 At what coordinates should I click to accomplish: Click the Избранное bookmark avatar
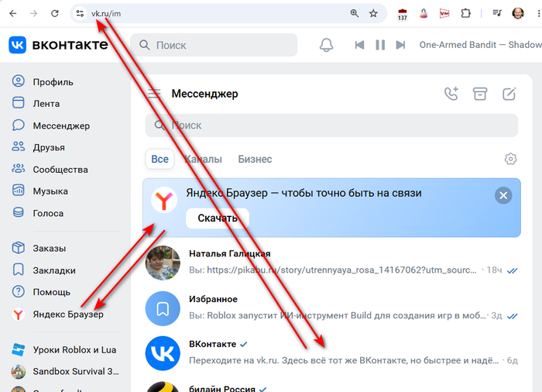pos(163,308)
